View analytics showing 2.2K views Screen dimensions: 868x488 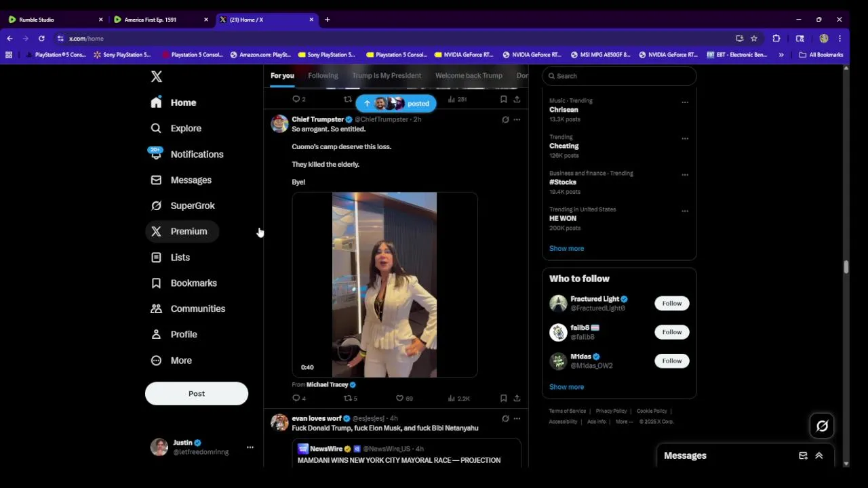point(459,399)
